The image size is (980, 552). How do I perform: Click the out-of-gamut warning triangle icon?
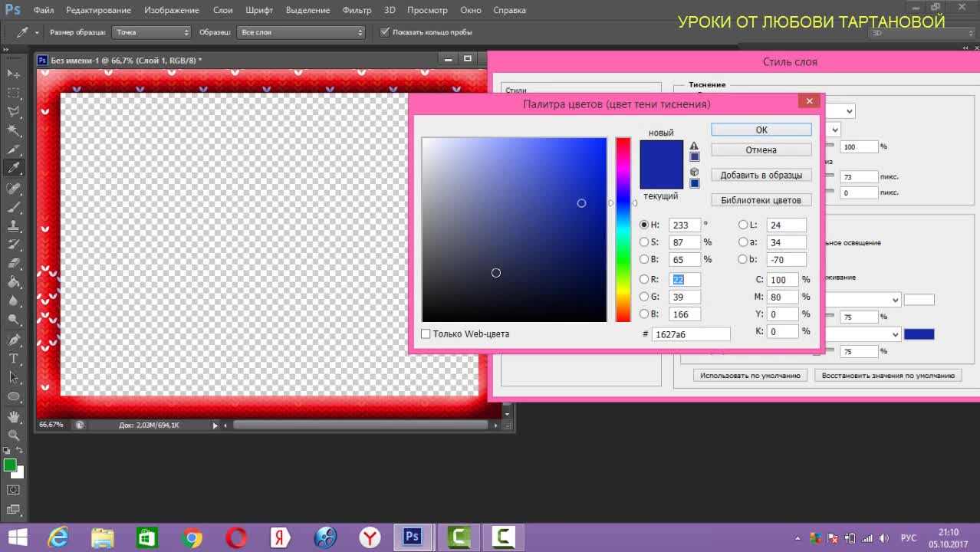coord(694,146)
